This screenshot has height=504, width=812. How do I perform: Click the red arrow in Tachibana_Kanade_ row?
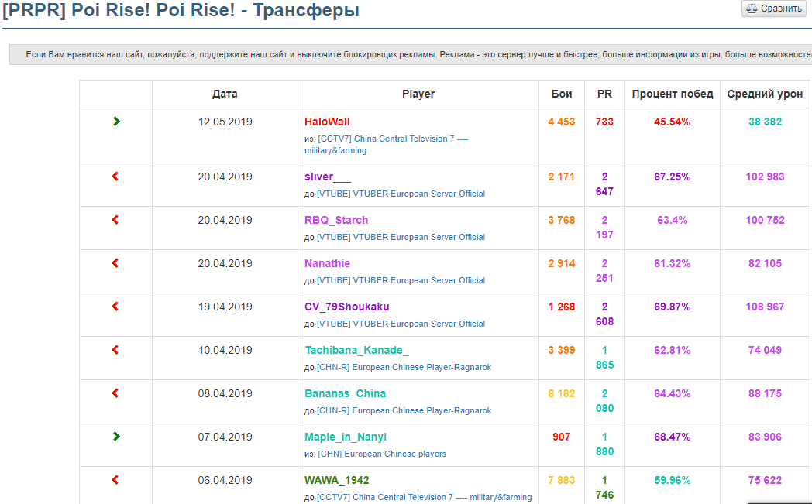(x=115, y=350)
